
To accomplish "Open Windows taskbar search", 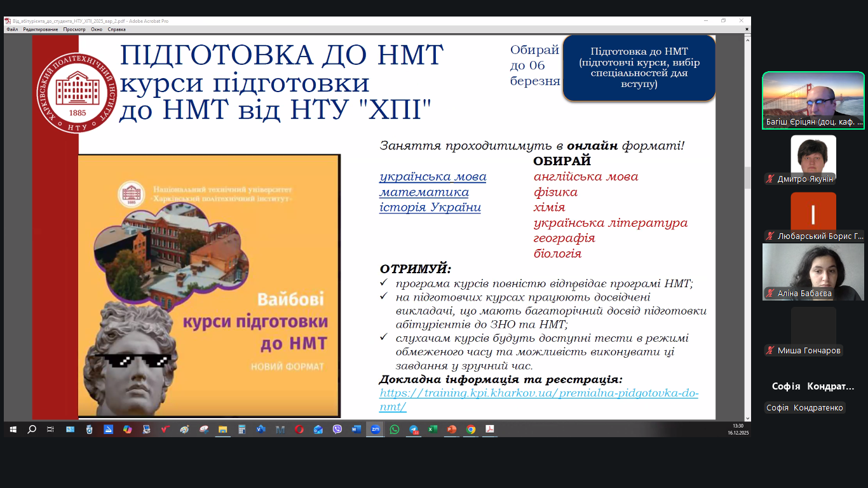I will (32, 430).
